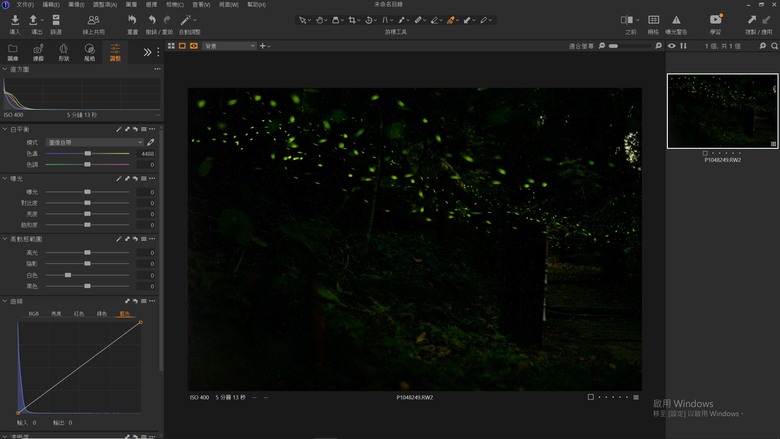Open the File (文件) menu
This screenshot has height=439, width=780.
(25, 4)
